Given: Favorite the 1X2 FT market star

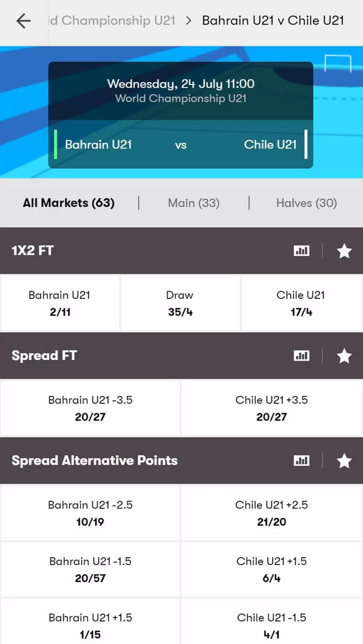Looking at the screenshot, I should click(x=344, y=251).
